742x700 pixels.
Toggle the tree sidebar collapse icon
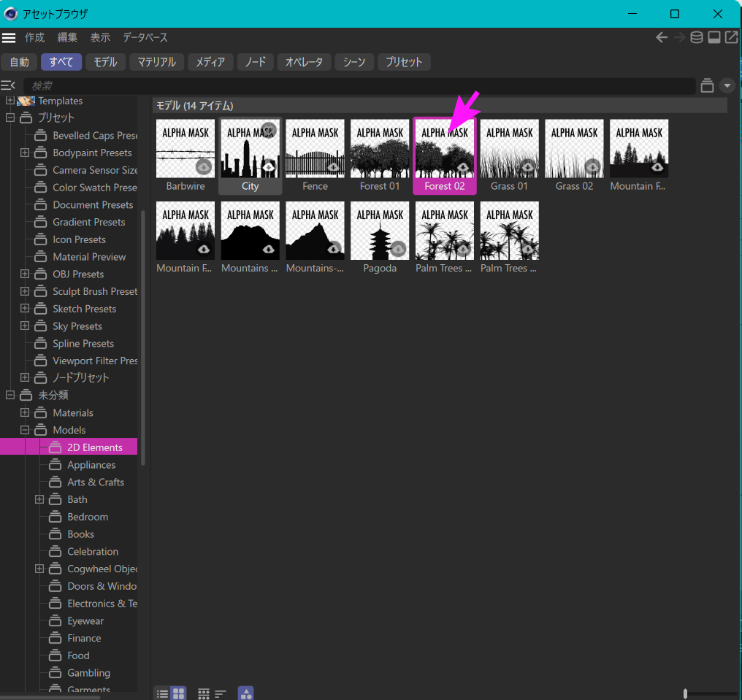[9, 86]
